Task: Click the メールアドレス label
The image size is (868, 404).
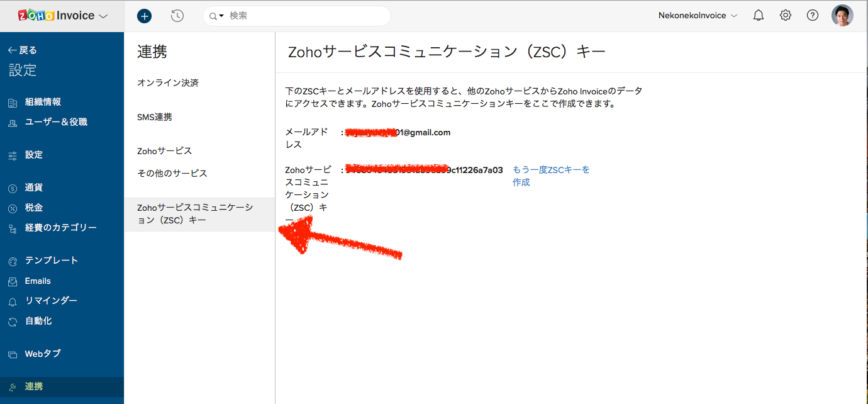Action: coord(306,138)
